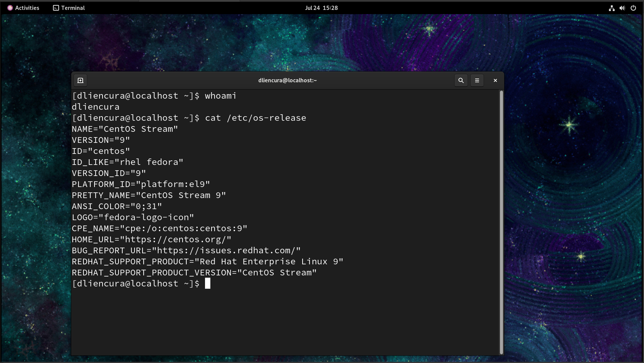Open the terminal search tool
The image size is (644, 363).
pos(461,80)
